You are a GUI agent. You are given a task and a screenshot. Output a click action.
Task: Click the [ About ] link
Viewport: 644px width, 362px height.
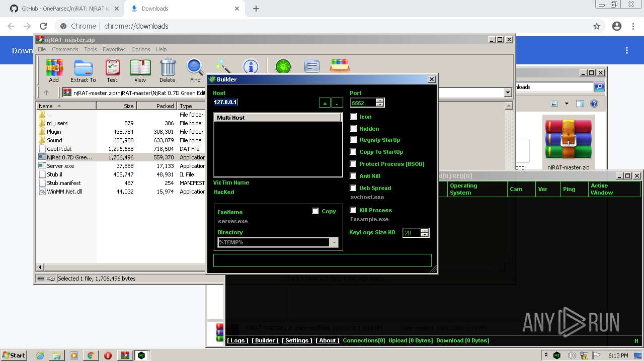[x=328, y=340]
